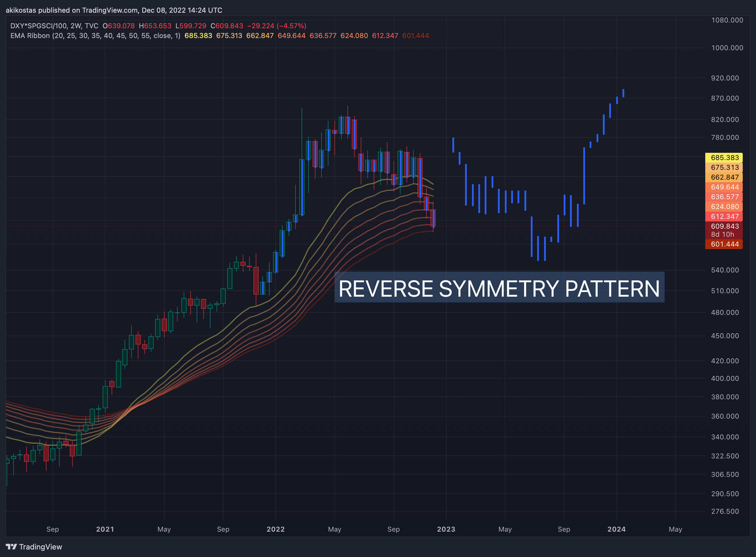The height and width of the screenshot is (557, 756).
Task: Click the H653.653 high value in legend
Action: [155, 26]
